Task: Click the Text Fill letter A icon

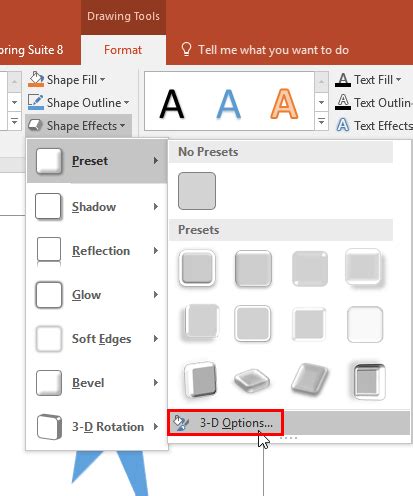Action: click(x=343, y=80)
